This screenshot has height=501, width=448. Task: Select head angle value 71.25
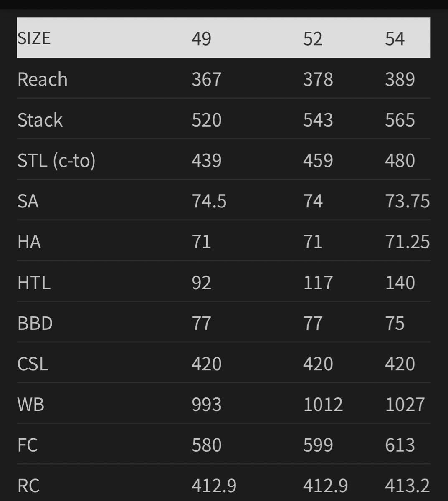[407, 242]
